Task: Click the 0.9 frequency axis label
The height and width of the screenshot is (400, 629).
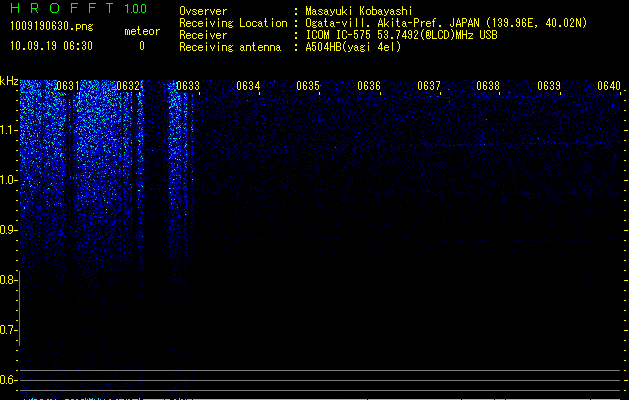Action: (x=8, y=230)
